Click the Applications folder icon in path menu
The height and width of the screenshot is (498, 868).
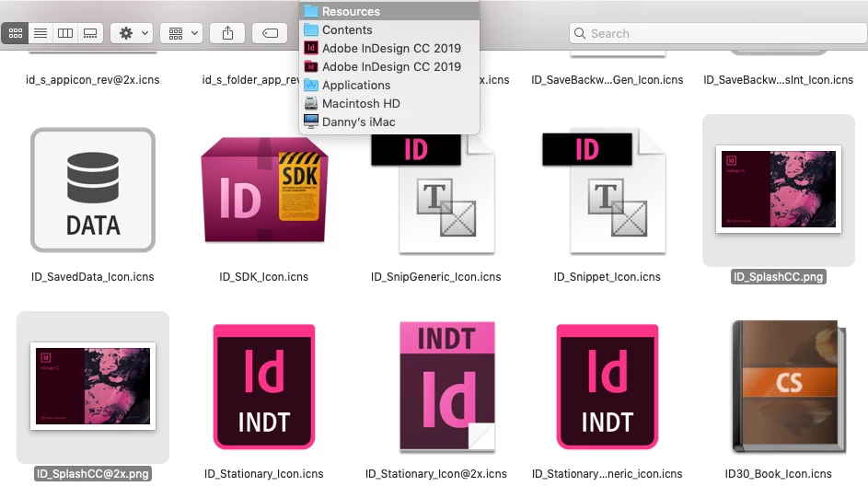pos(311,85)
